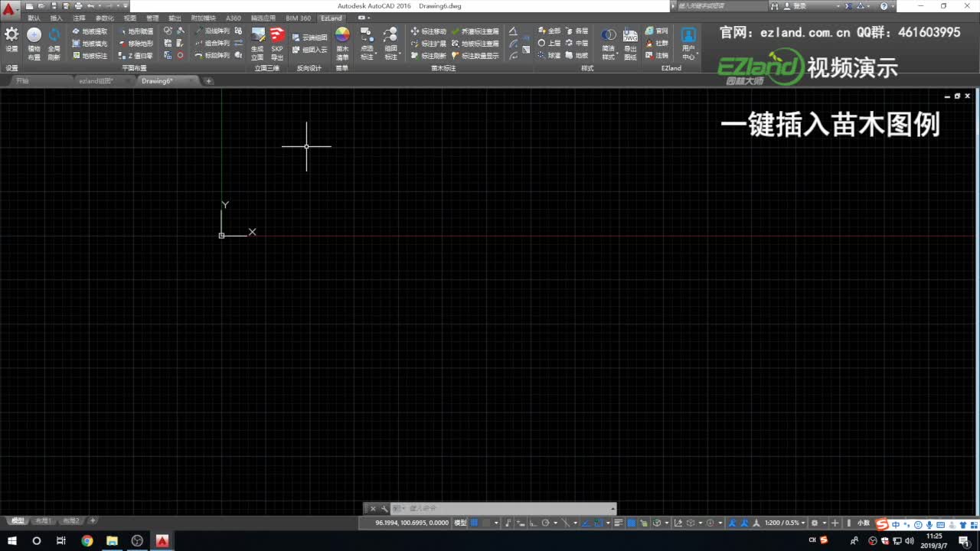Switch to the 参数化 ribbon tab
The width and height of the screenshot is (980, 551).
tap(104, 18)
